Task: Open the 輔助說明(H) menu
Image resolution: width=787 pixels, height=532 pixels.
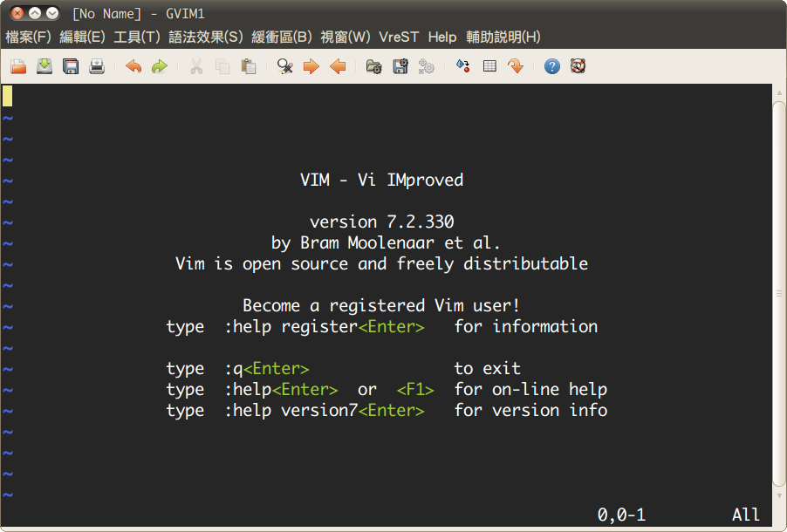Action: point(503,38)
